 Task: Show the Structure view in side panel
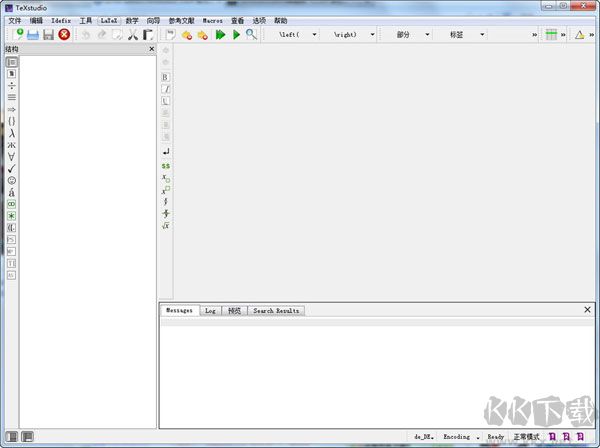tap(11, 62)
